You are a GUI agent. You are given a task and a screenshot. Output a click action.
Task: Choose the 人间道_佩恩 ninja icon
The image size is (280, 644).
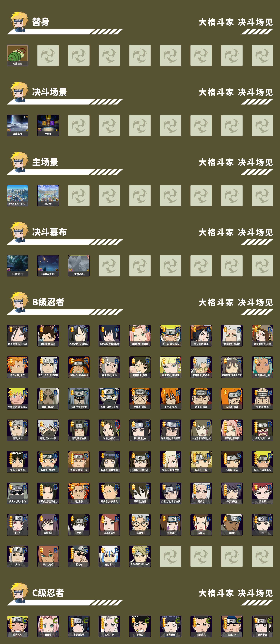(x=232, y=398)
